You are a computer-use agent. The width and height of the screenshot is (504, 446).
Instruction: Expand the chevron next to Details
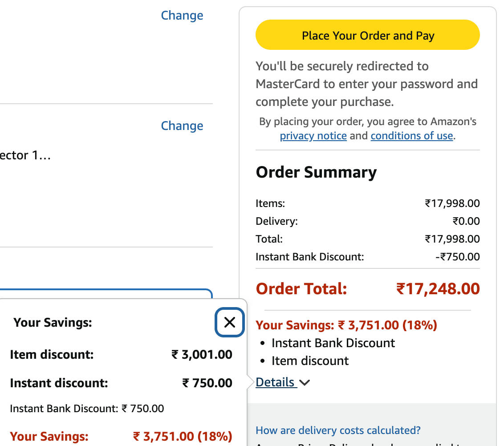point(305,383)
